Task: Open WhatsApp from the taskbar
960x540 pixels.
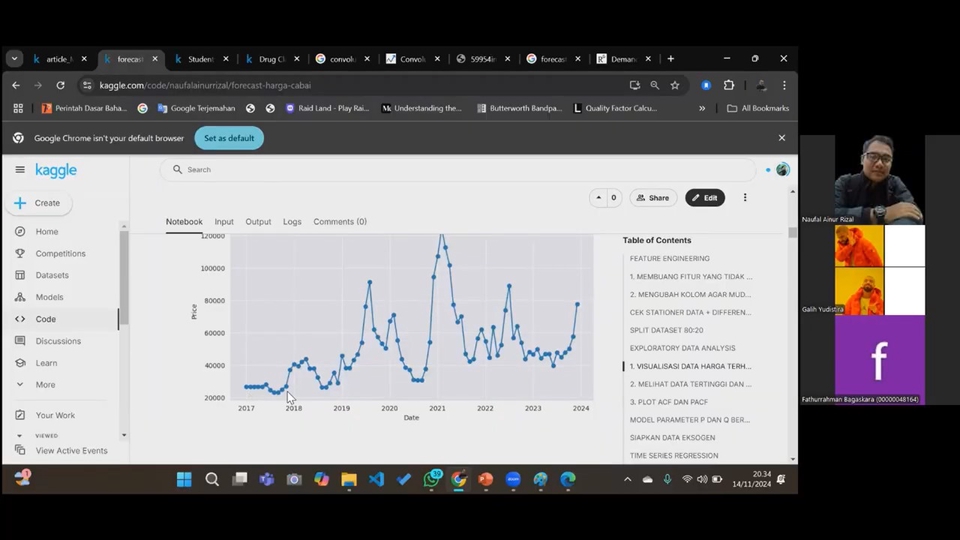Action: click(x=431, y=479)
